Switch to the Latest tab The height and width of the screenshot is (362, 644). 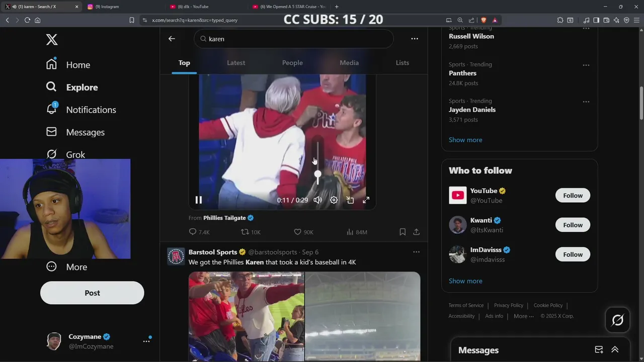[x=236, y=63]
